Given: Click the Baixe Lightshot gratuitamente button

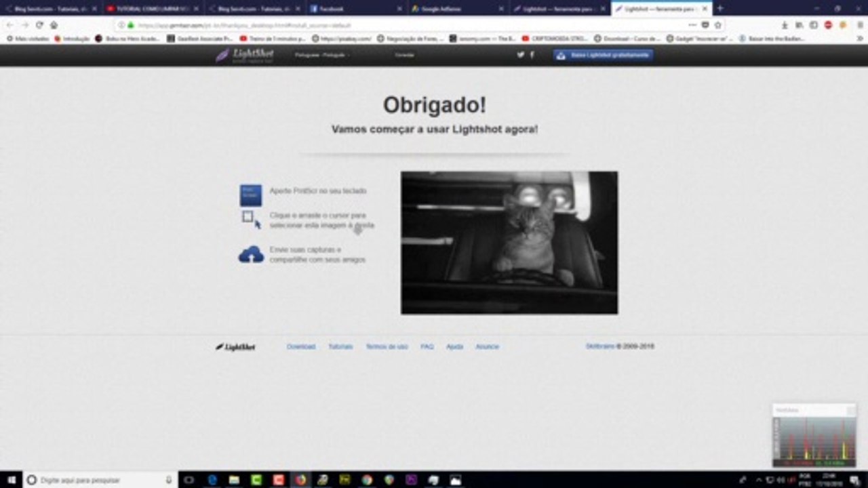Looking at the screenshot, I should point(604,55).
